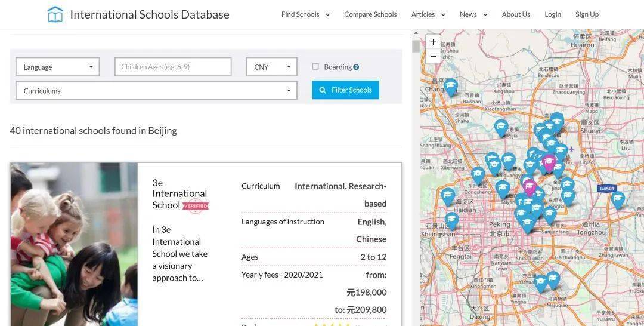This screenshot has height=326, width=644.
Task: Zoom out on the map
Action: 433,56
